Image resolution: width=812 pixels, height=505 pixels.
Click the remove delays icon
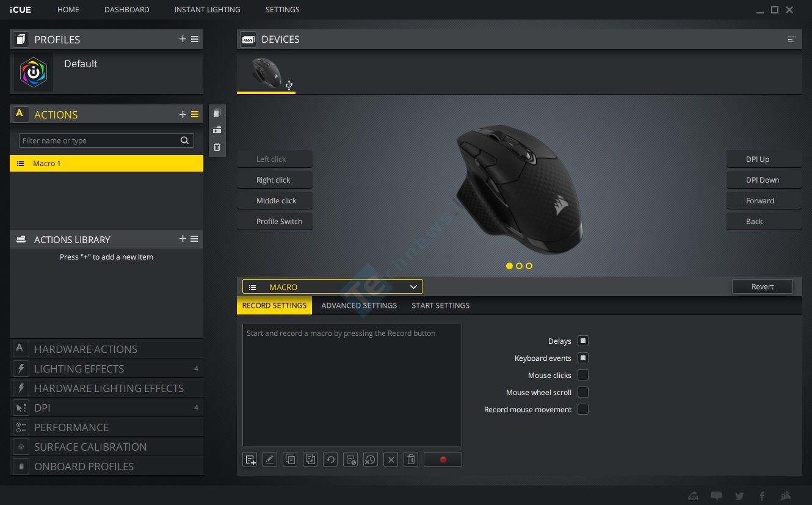tap(371, 460)
